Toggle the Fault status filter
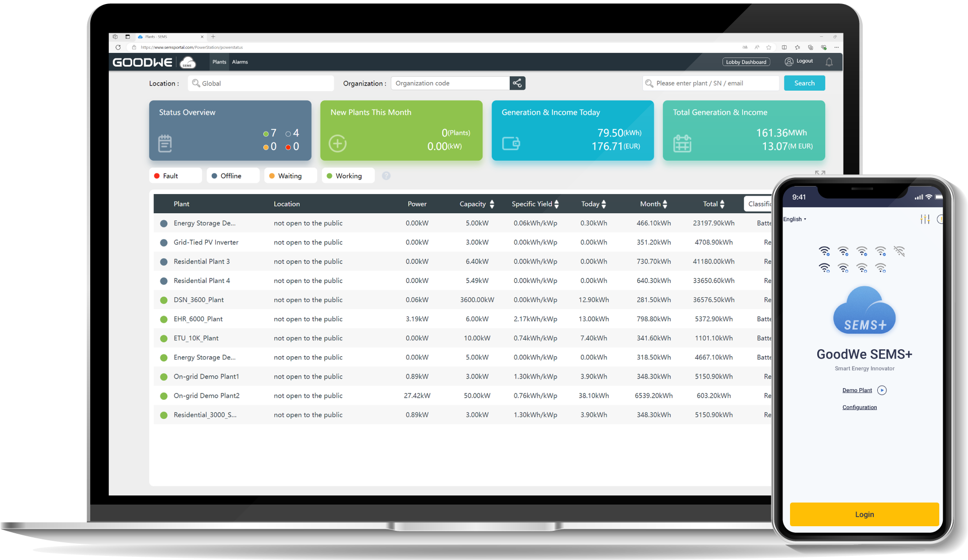 [x=175, y=176]
